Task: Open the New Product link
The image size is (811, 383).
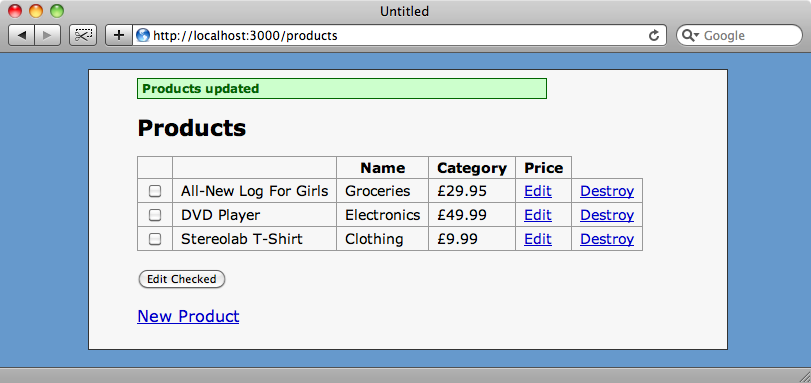Action: [188, 316]
